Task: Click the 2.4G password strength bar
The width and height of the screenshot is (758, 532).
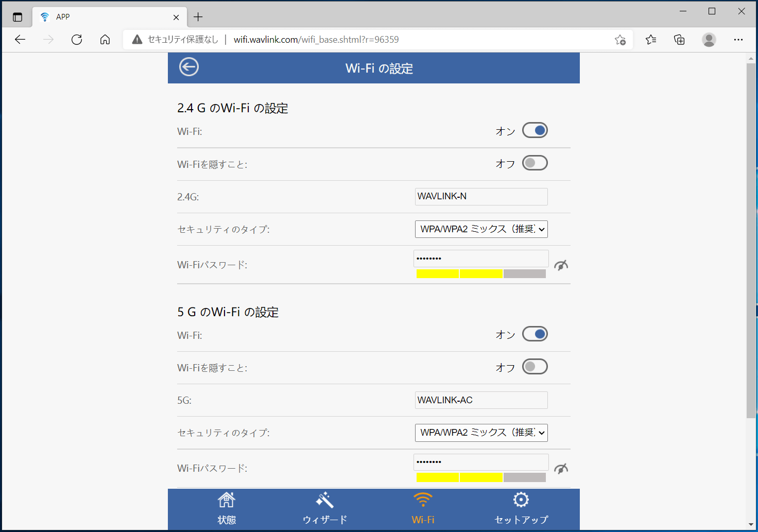Action: point(481,274)
